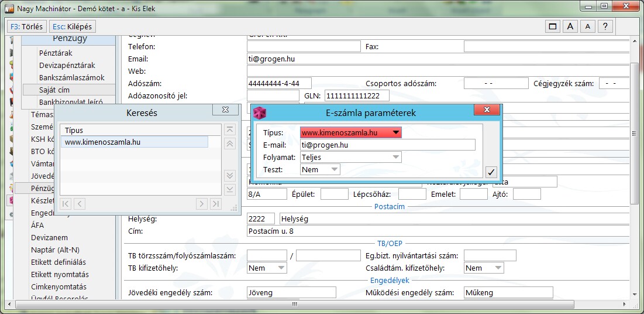This screenshot has width=644, height=314.
Task: Click the Web input field
Action: [438, 71]
